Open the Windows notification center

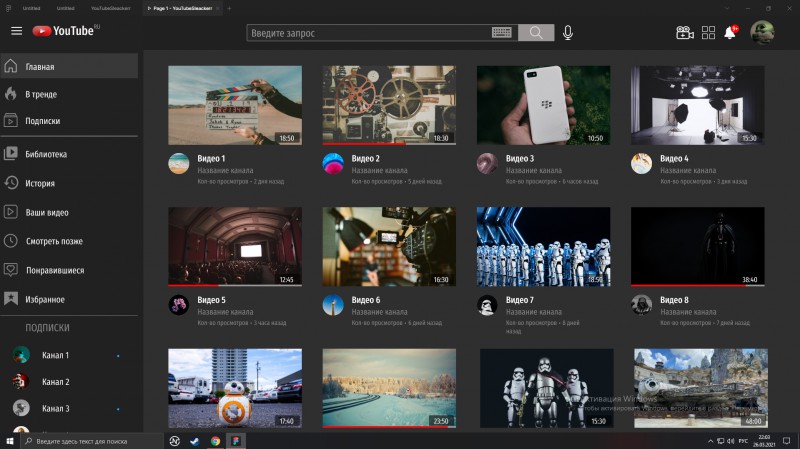click(x=786, y=441)
